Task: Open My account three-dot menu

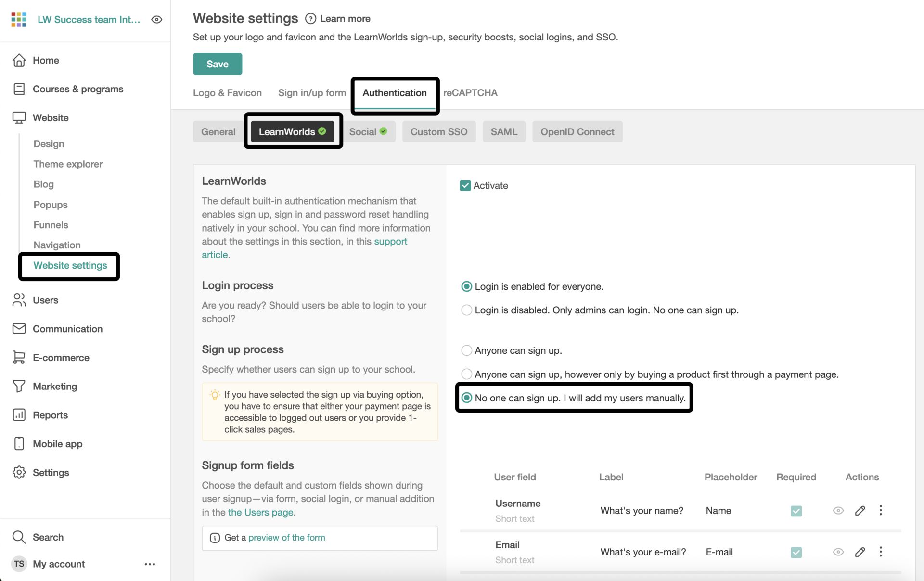Action: click(150, 564)
